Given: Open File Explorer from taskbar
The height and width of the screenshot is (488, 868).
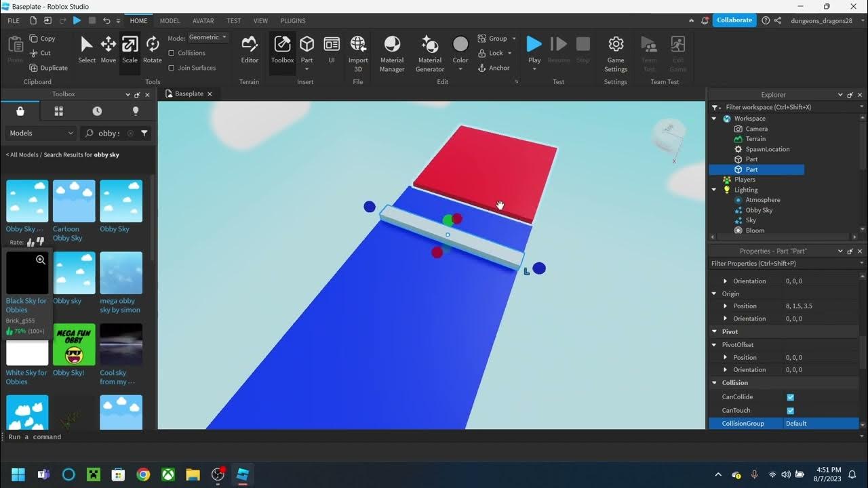Looking at the screenshot, I should click(x=193, y=474).
